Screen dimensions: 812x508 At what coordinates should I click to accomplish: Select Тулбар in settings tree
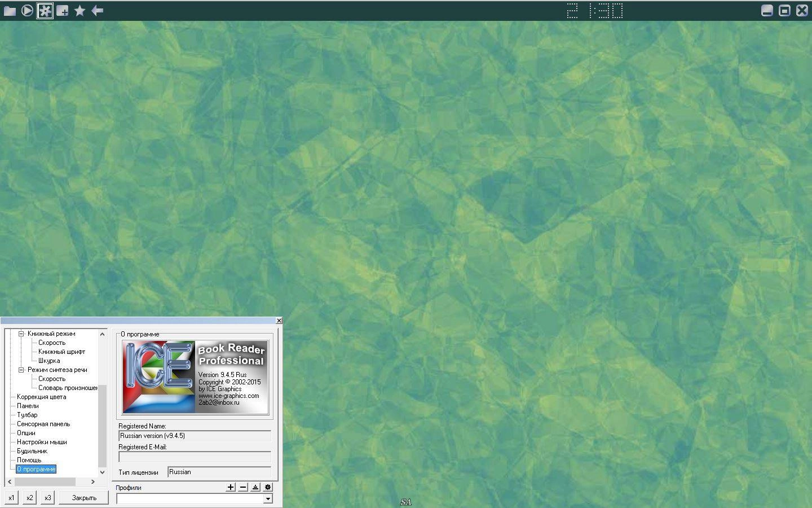click(x=27, y=415)
